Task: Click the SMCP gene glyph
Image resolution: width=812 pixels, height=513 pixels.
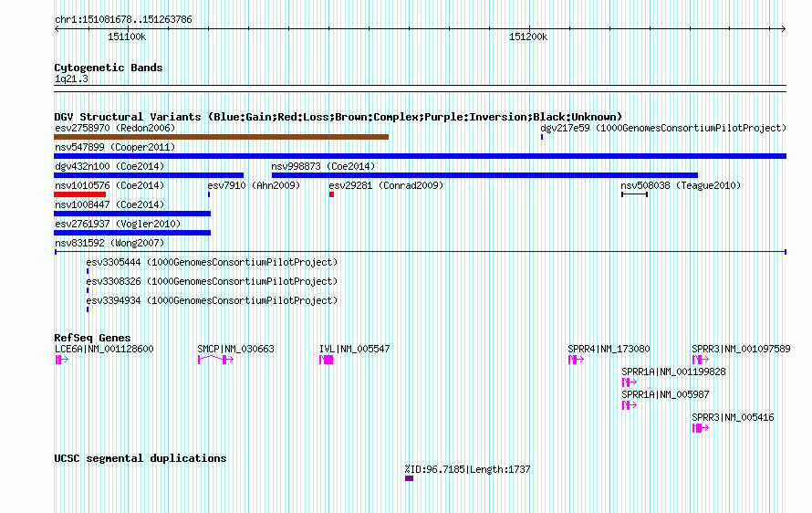Action: point(216,360)
